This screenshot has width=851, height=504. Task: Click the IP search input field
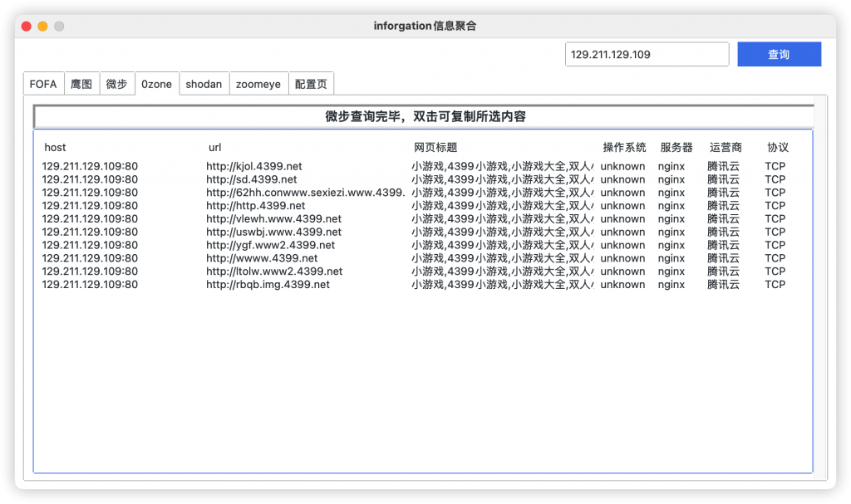point(647,54)
